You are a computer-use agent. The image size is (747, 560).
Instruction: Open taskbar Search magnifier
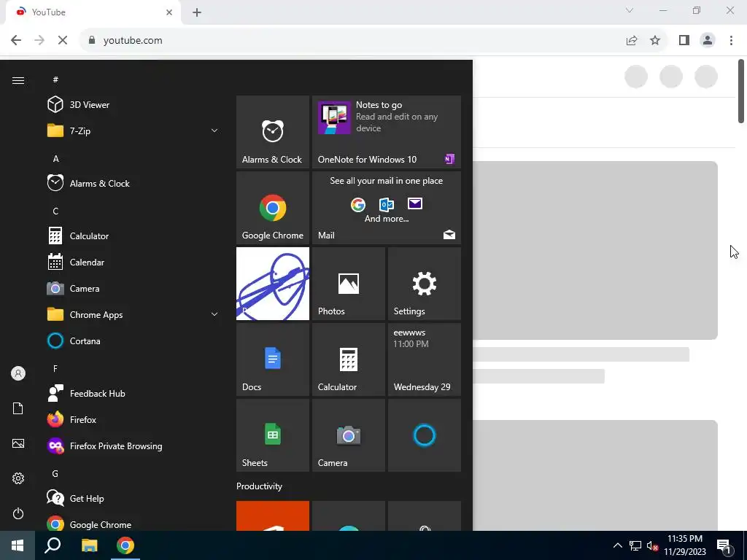pos(53,545)
